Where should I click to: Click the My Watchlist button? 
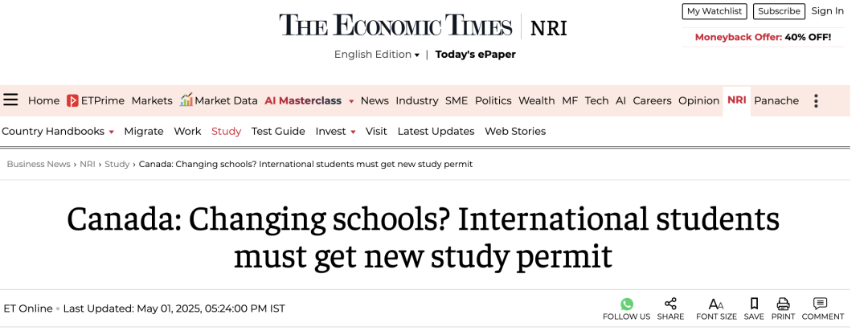click(x=714, y=11)
